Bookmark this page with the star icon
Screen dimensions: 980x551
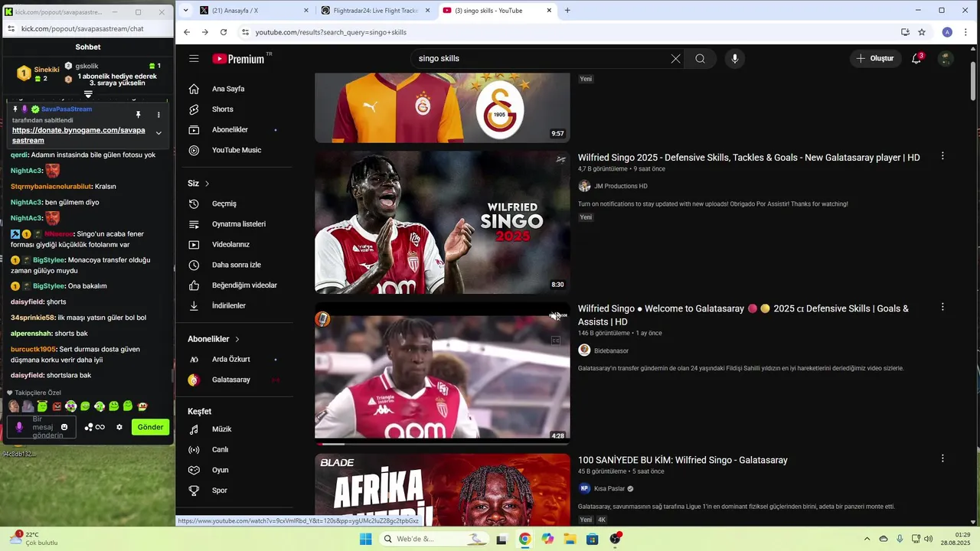[922, 32]
